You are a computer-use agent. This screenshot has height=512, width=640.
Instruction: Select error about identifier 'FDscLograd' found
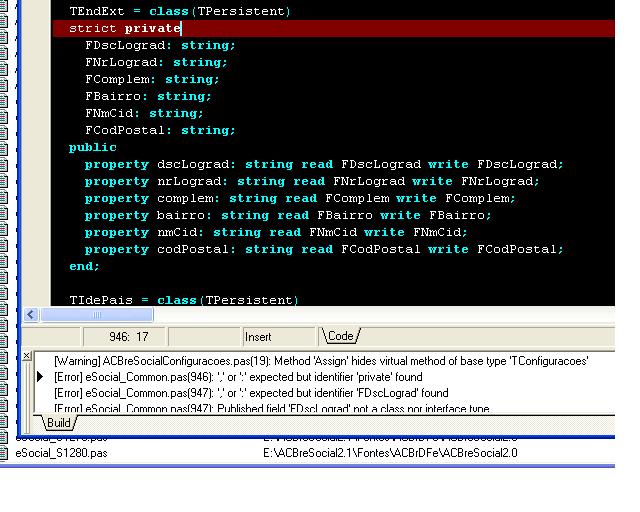251,393
